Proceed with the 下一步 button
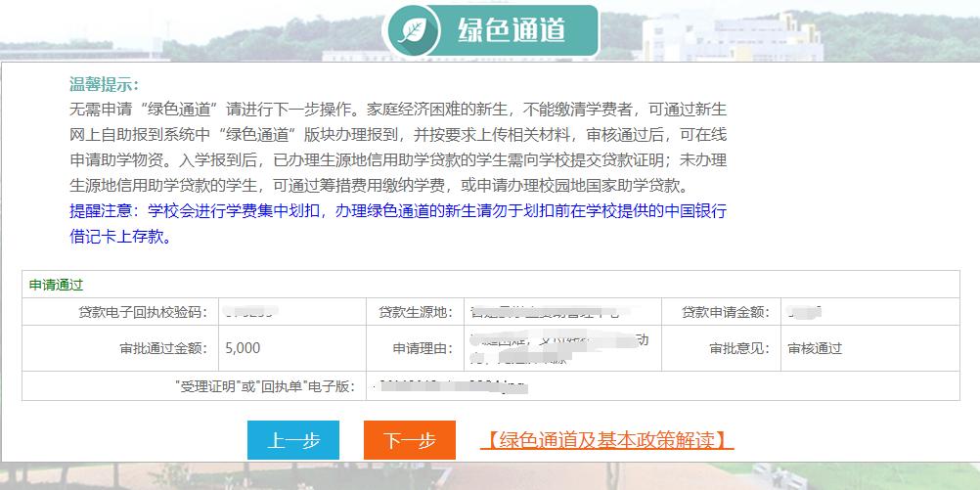980x490 pixels. (x=410, y=440)
